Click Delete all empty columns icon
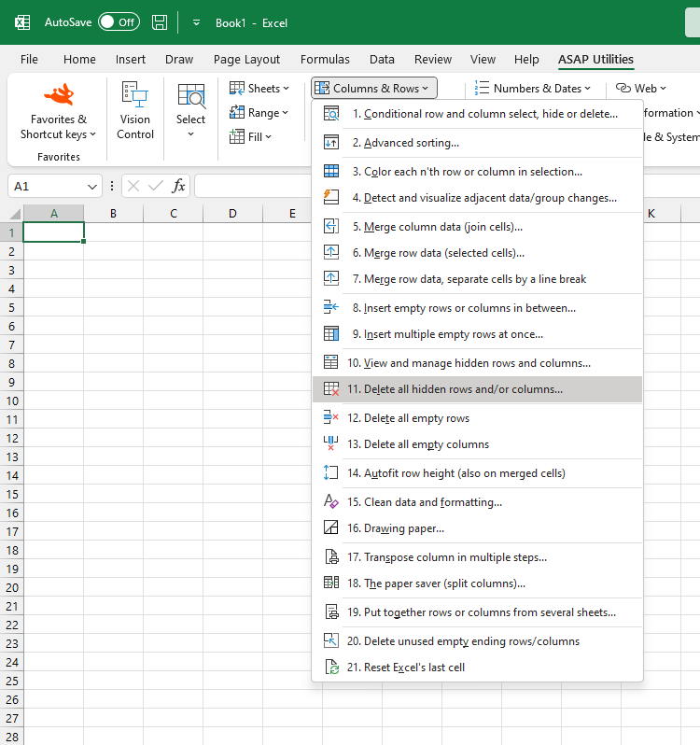The width and height of the screenshot is (700, 745). [x=331, y=443]
